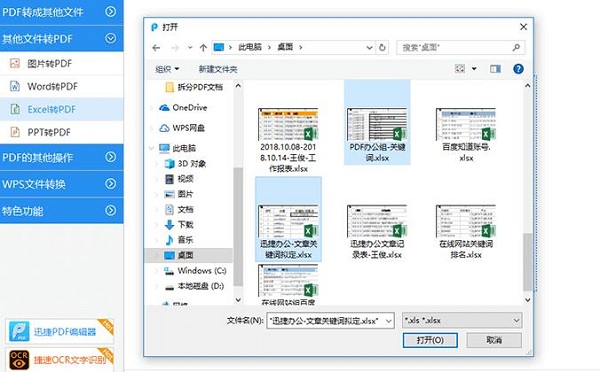Select 拆分PDF文档 folder in tree

(194, 87)
